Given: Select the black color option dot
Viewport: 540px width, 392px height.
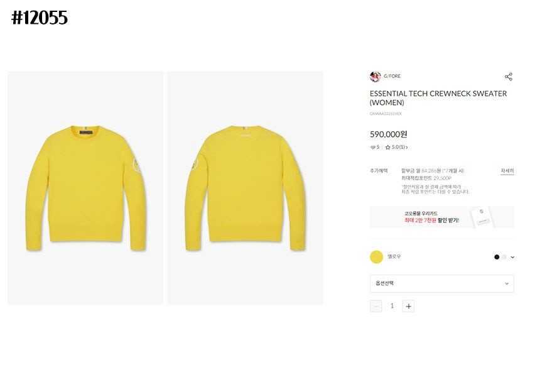Looking at the screenshot, I should click(497, 257).
